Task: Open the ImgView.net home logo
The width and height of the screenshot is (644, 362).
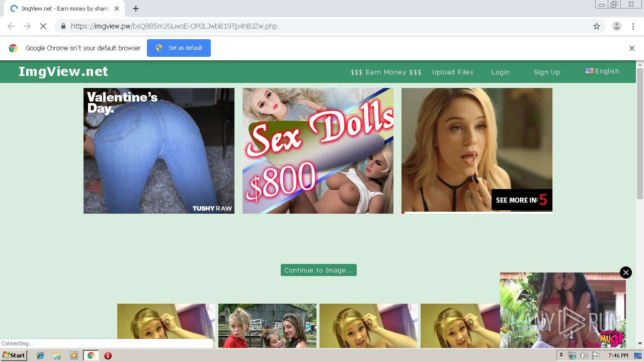Action: pyautogui.click(x=63, y=71)
